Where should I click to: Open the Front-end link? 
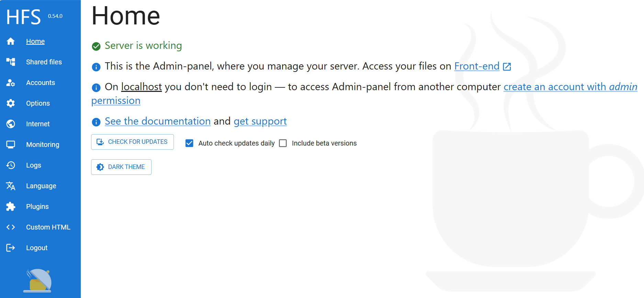[477, 66]
